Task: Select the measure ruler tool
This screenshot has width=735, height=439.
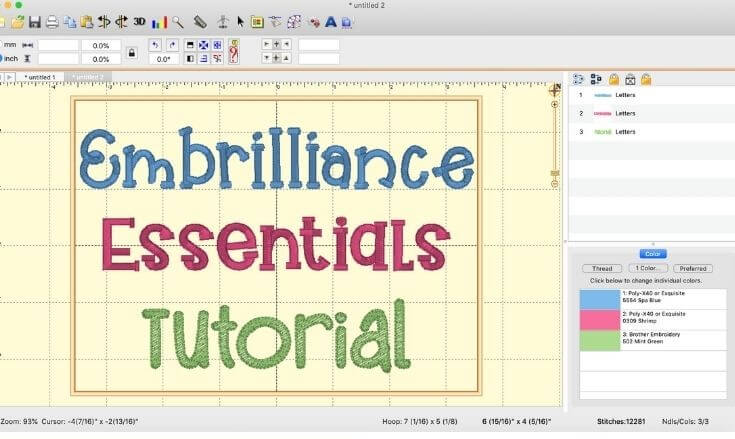Action: coord(200,22)
